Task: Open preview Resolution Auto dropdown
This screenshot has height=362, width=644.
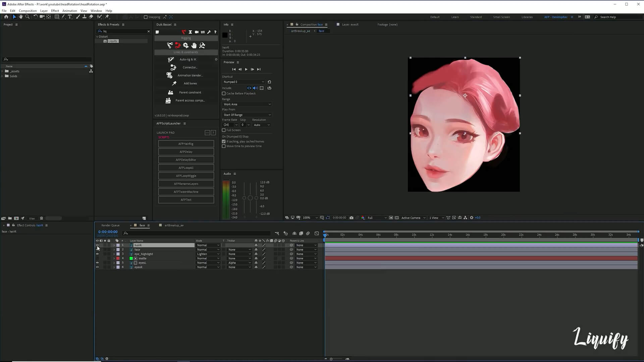Action: point(261,125)
